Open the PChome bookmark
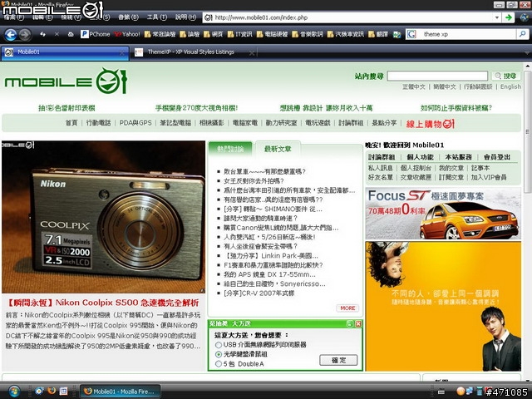The image size is (532, 399). point(96,34)
